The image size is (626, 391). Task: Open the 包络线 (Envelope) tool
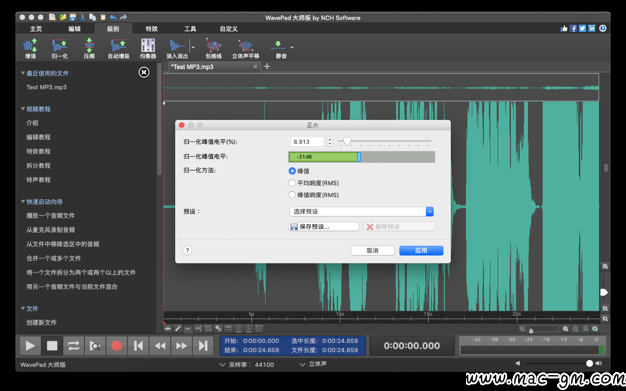point(214,48)
